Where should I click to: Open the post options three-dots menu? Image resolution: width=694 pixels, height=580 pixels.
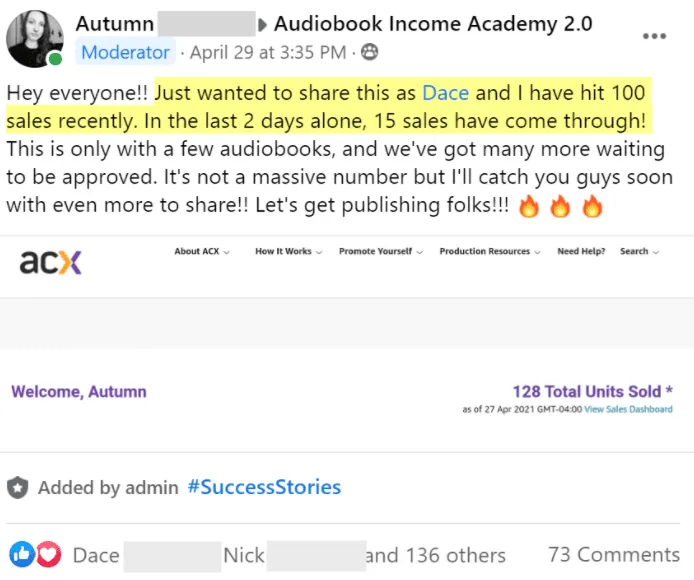click(x=654, y=35)
